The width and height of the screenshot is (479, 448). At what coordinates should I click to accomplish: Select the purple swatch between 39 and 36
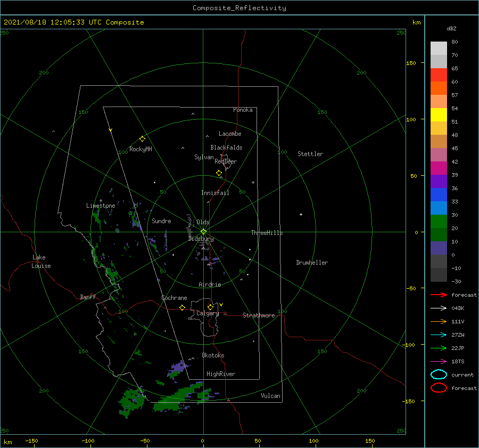pyautogui.click(x=439, y=181)
